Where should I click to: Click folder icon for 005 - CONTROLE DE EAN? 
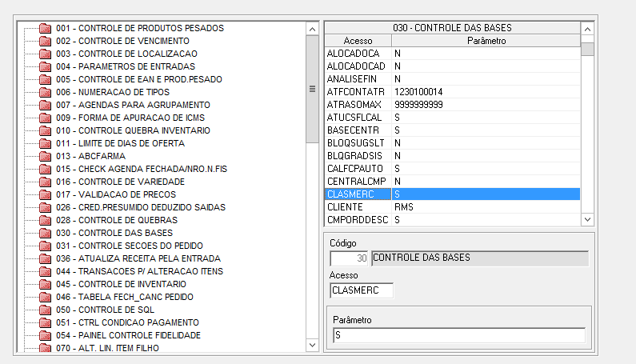click(x=45, y=79)
